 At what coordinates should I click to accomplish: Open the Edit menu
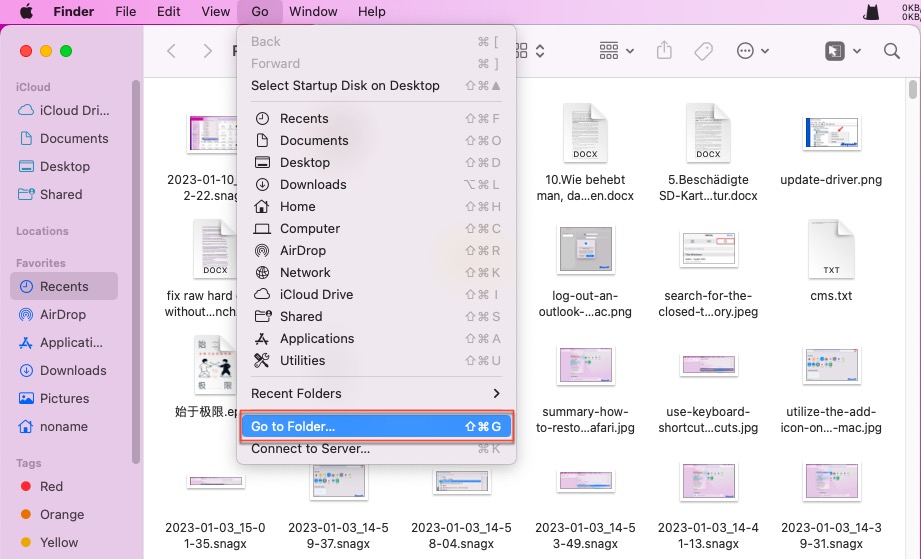(x=169, y=12)
